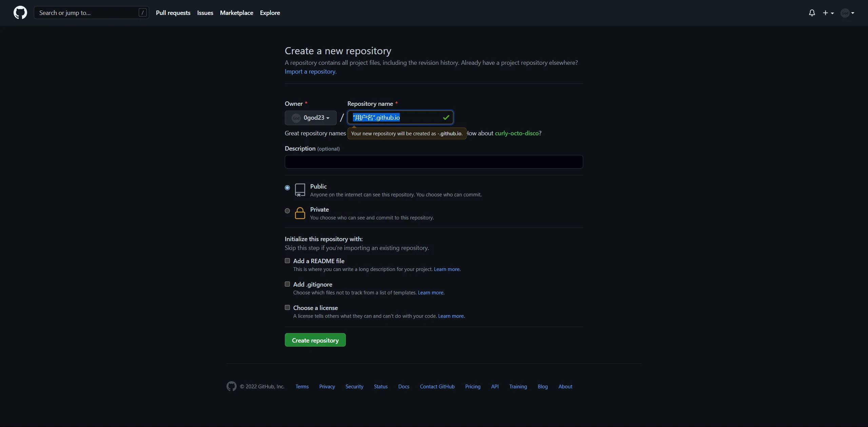Click the 0god23 owner avatar icon

coord(296,118)
